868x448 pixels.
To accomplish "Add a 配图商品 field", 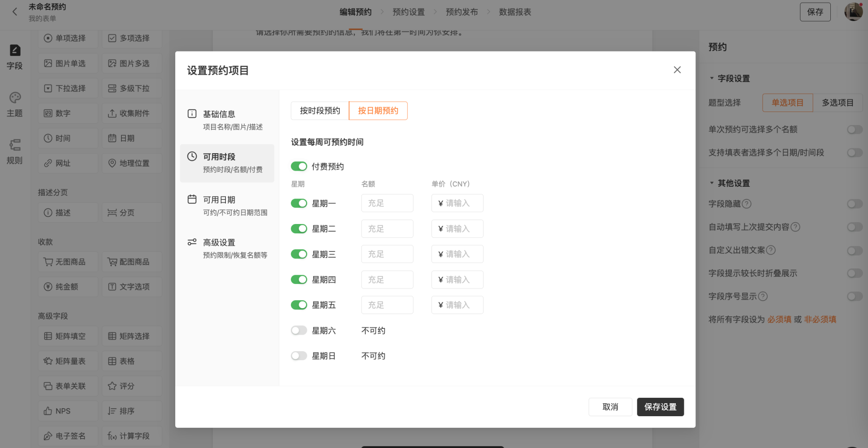I will [132, 262].
